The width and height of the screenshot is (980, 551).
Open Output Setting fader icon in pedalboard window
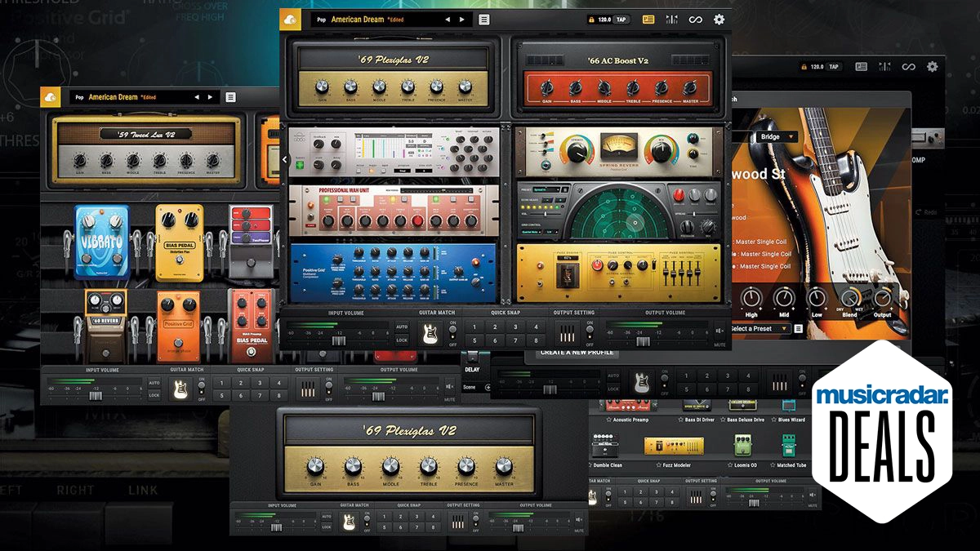pyautogui.click(x=307, y=389)
